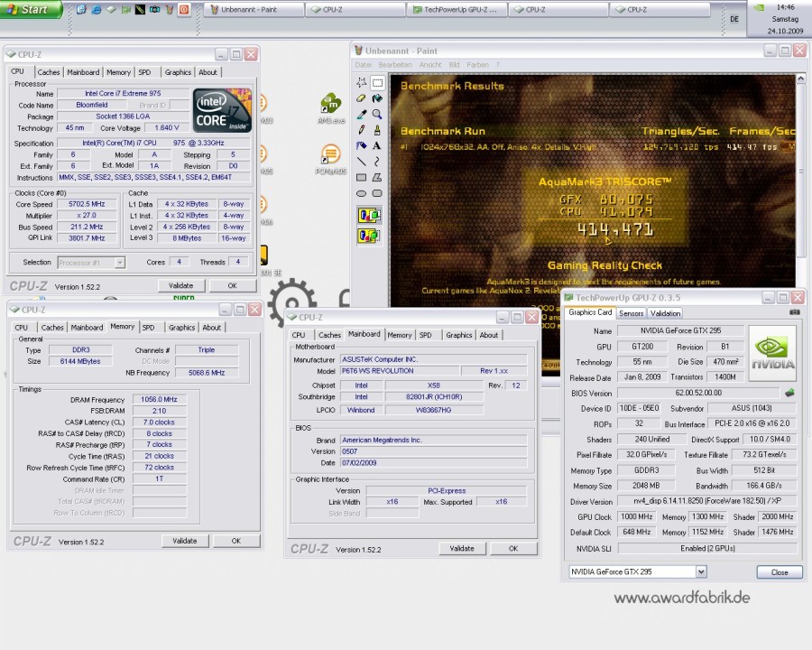The image size is (812, 650).
Task: Choose opaque selection mode in Paint
Action: 369,215
